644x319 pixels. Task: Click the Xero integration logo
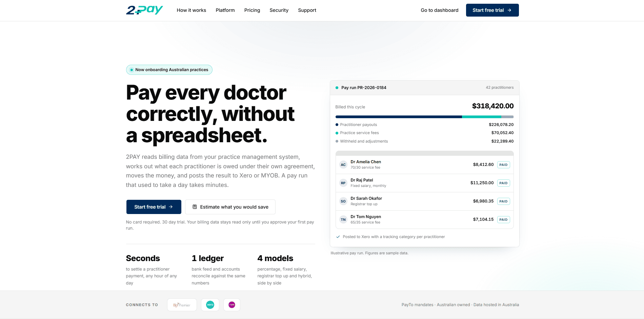pos(210,305)
